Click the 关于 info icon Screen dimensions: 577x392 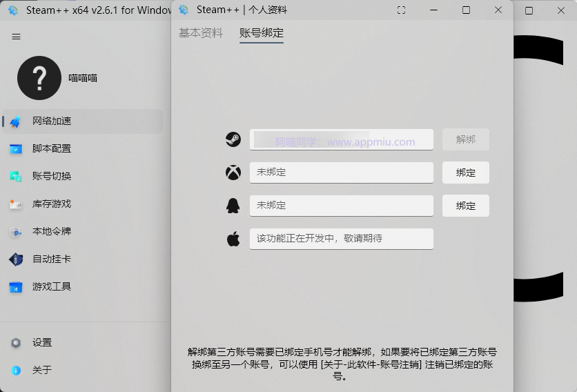[16, 371]
